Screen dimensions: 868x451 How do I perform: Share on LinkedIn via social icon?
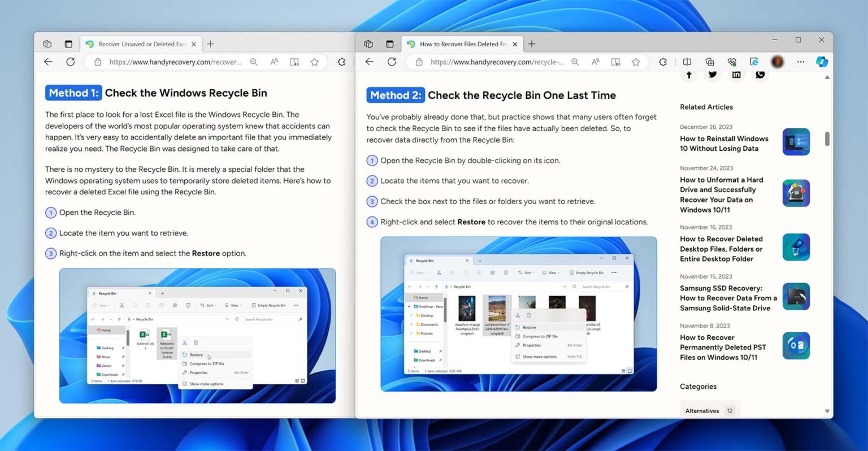[x=736, y=74]
